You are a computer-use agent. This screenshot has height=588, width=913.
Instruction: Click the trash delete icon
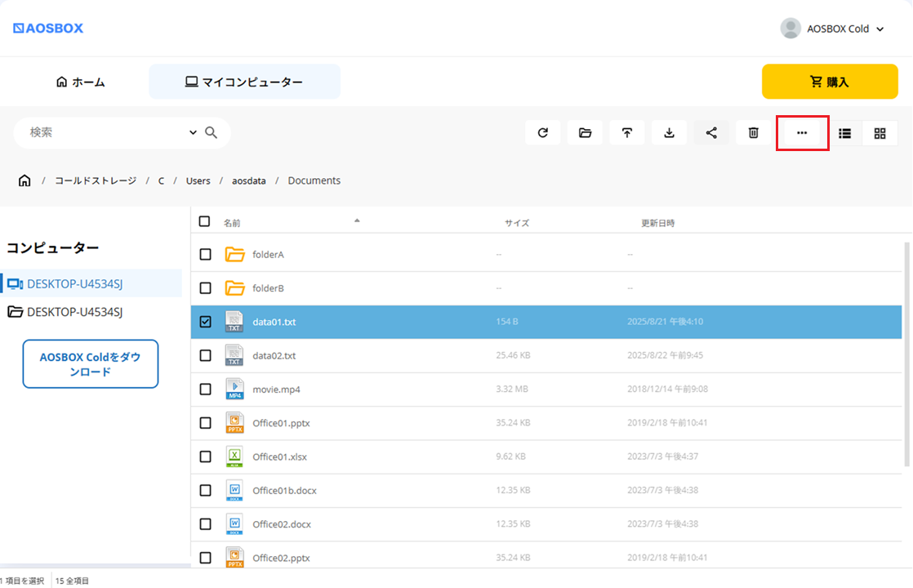754,133
